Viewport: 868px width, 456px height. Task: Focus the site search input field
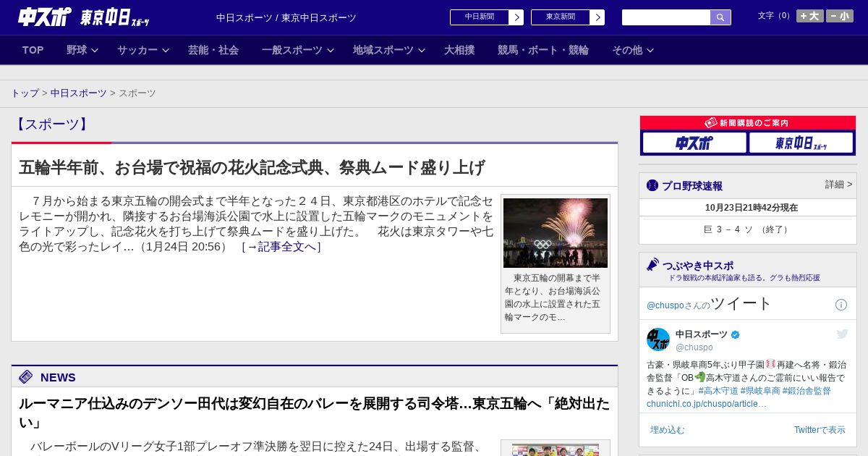click(x=666, y=17)
